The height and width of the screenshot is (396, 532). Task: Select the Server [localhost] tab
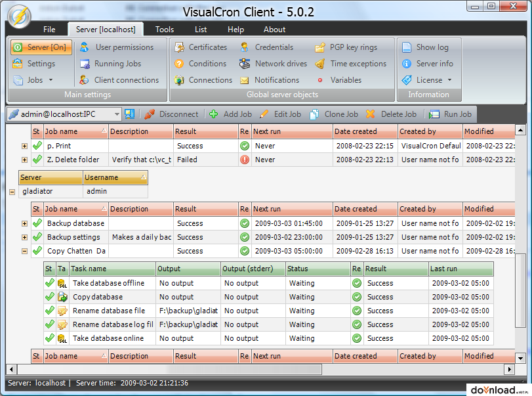coord(106,30)
